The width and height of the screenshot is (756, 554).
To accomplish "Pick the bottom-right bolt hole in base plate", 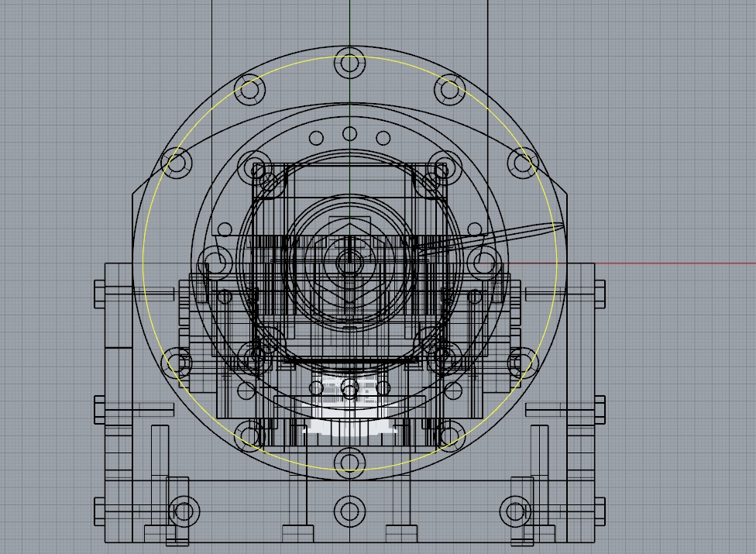I will click(x=515, y=511).
